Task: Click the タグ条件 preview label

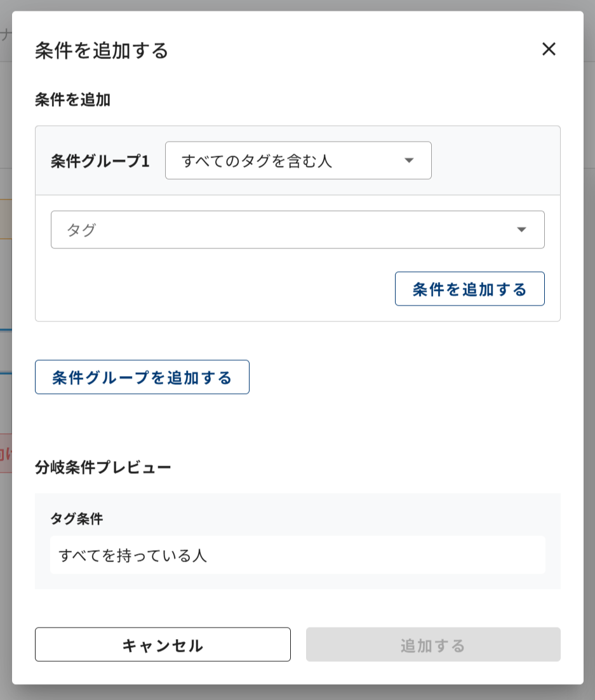Action: (x=76, y=519)
